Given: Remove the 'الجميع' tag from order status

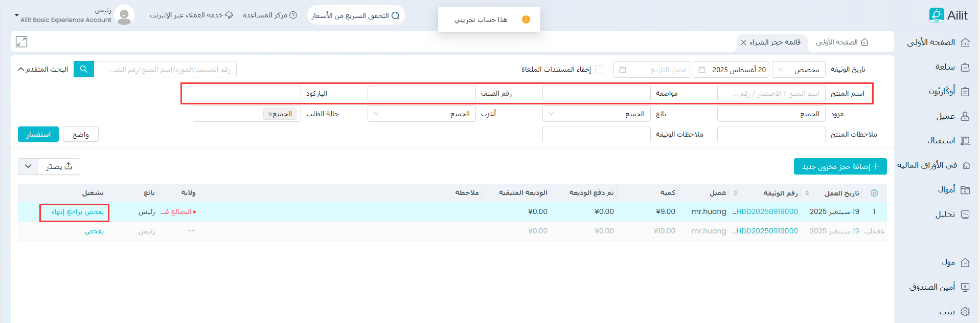Looking at the screenshot, I should pyautogui.click(x=270, y=114).
